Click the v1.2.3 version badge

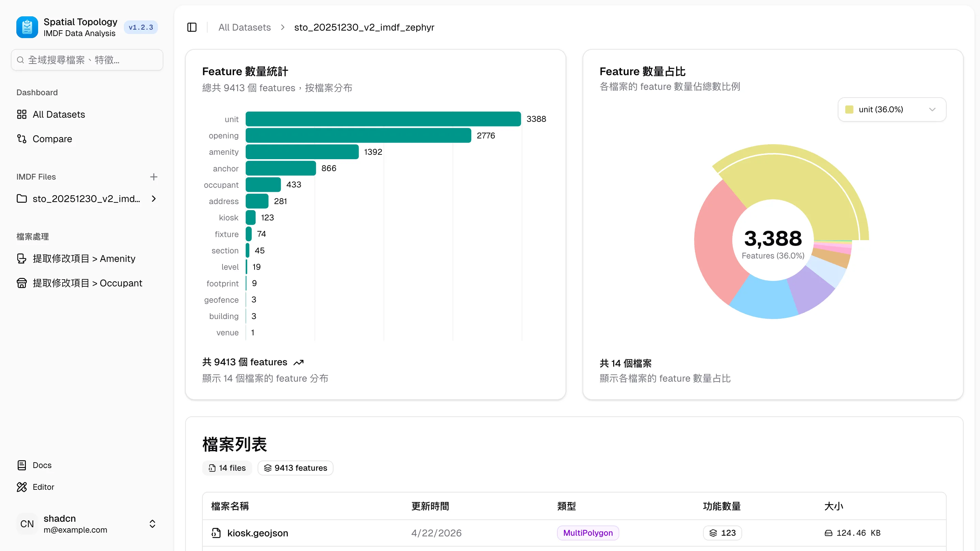tap(141, 27)
